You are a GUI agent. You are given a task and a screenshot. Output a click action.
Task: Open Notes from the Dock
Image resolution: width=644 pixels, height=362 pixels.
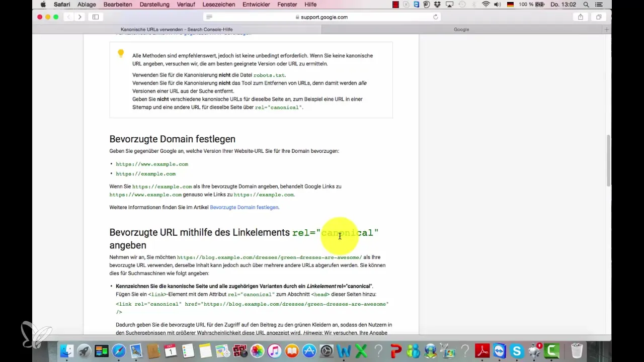click(205, 350)
